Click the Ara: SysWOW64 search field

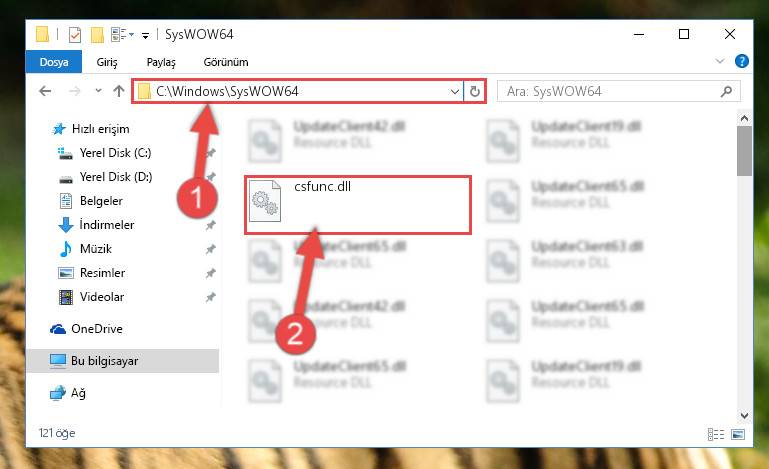point(618,91)
